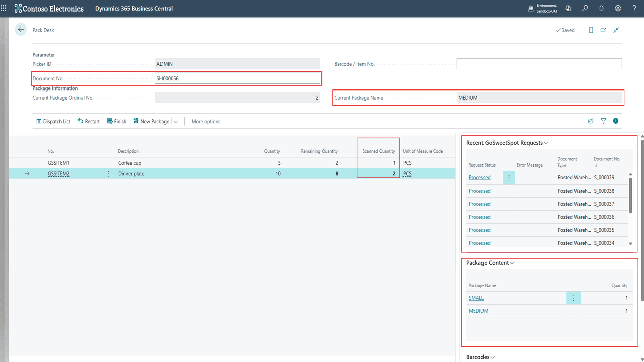Click the Remaining Quantity column header
This screenshot has width=644, height=362.
pyautogui.click(x=319, y=151)
